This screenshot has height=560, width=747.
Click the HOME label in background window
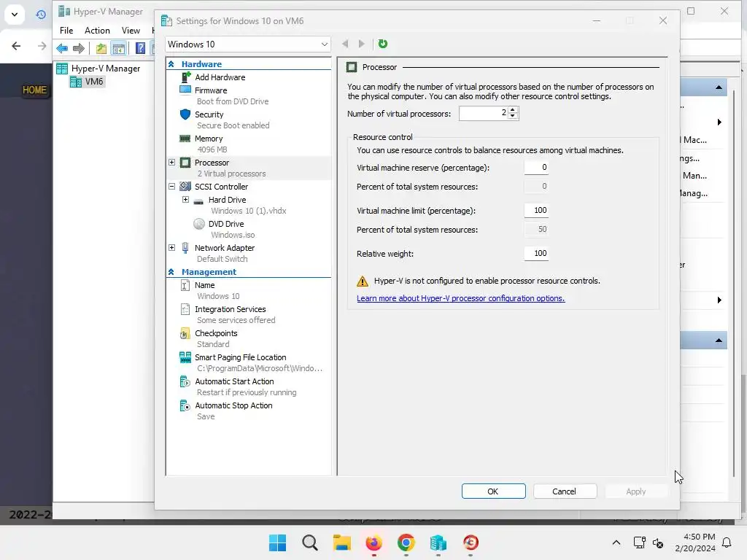point(35,90)
